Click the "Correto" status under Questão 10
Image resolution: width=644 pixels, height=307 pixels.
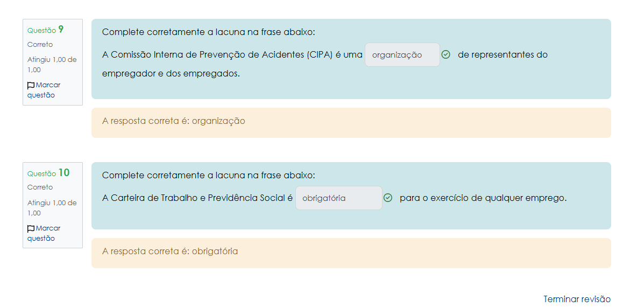[x=40, y=187]
